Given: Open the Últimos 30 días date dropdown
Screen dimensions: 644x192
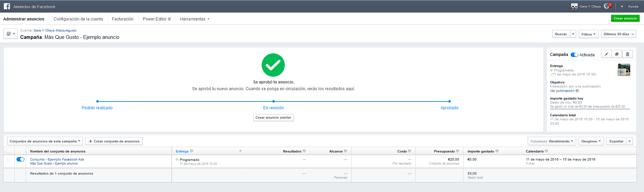Looking at the screenshot, I should [x=619, y=34].
